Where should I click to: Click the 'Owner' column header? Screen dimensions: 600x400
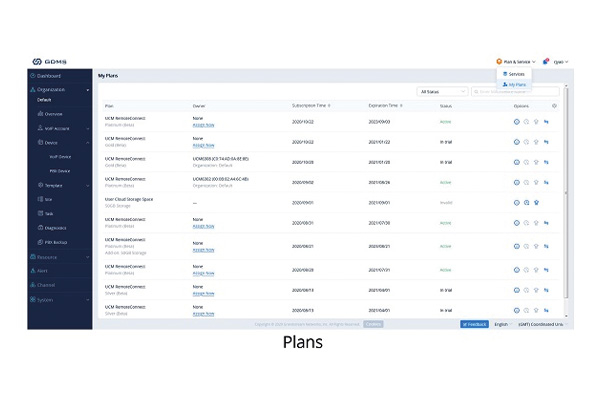click(x=199, y=106)
